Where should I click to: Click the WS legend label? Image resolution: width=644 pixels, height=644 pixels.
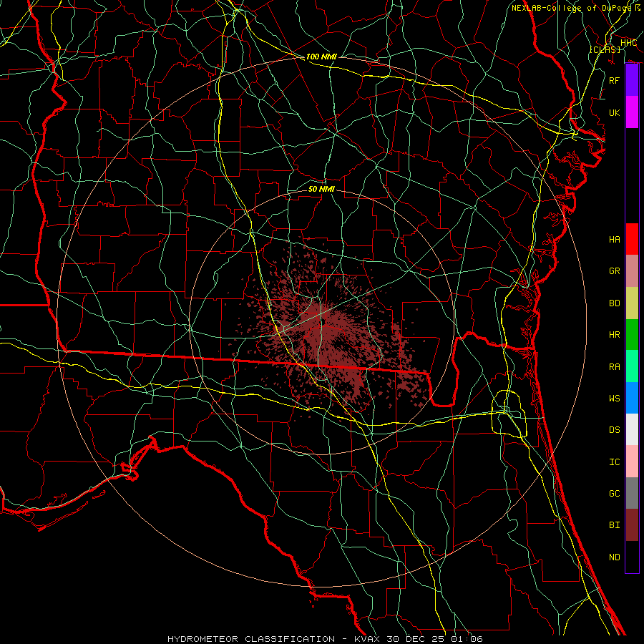(614, 399)
